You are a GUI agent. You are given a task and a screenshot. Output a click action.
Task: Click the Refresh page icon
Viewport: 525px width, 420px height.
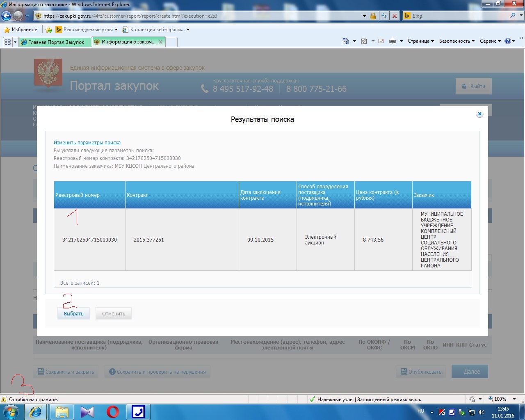[384, 16]
